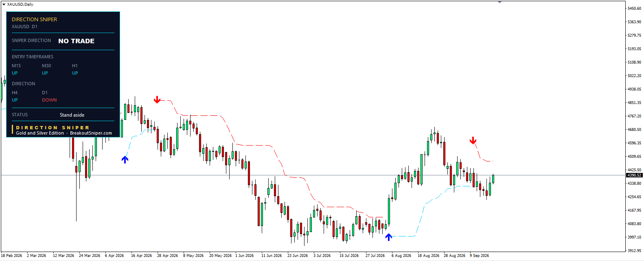Click the NO TRADE sniper direction label
This screenshot has width=644, height=261.
click(77, 41)
